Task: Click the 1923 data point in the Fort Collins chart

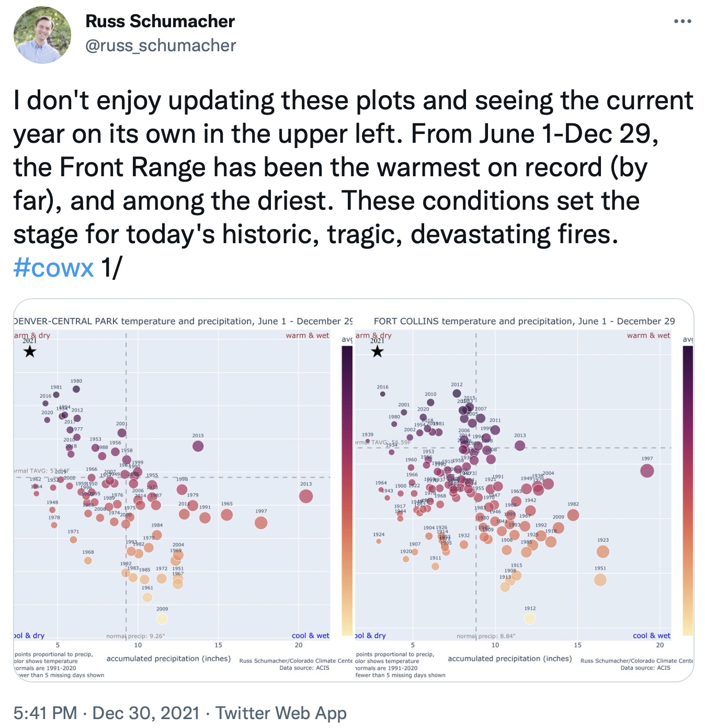Action: (x=603, y=551)
